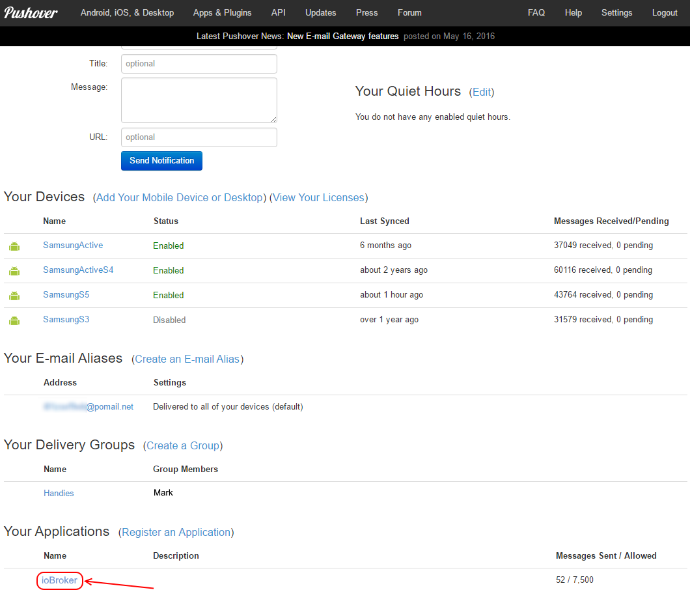Open the @pomail.net alias address
The image size is (690, 616).
click(89, 406)
